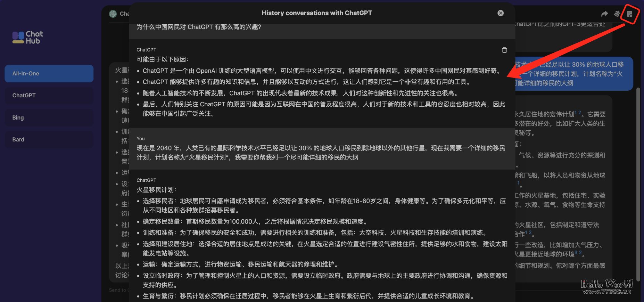Click the question '为什么中国网民对 ChatGPT 有那么高的兴趣?'
This screenshot has height=302, width=644.
(x=199, y=27)
